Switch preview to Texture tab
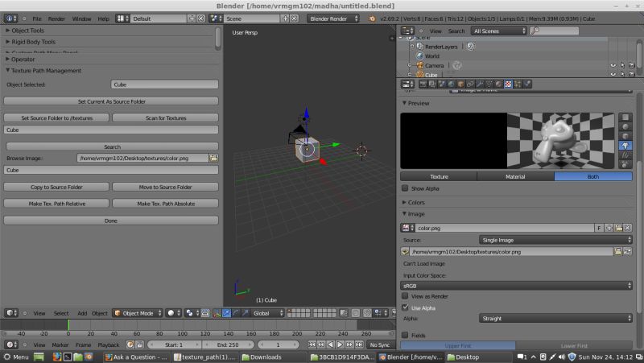Image resolution: width=644 pixels, height=363 pixels. click(x=439, y=176)
